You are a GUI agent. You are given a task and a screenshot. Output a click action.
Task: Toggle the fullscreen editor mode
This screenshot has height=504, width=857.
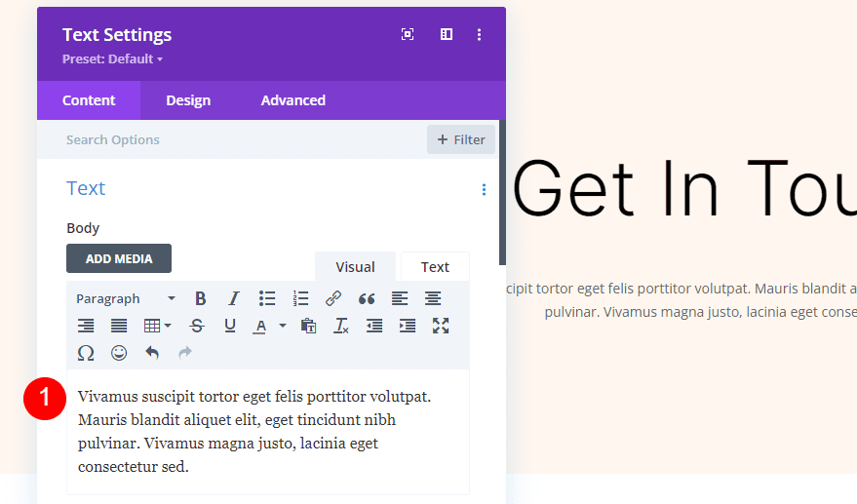[x=441, y=326]
